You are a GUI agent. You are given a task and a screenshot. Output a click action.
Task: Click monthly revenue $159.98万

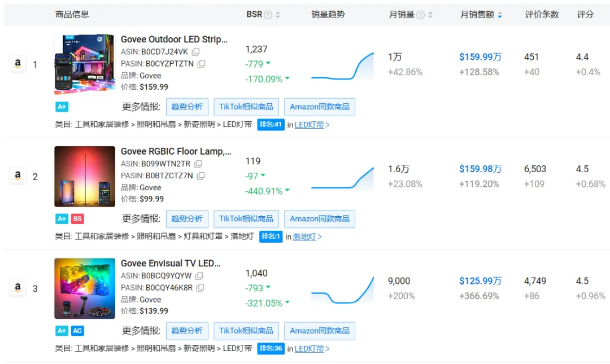click(x=481, y=169)
